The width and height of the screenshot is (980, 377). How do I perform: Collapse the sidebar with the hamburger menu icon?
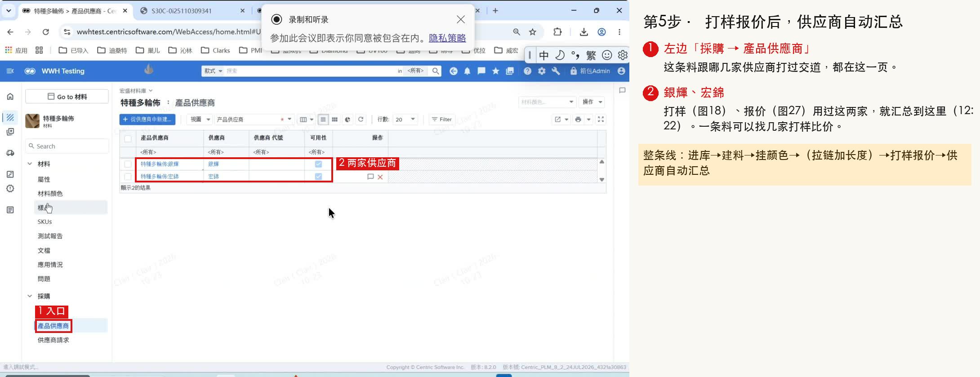[10, 71]
